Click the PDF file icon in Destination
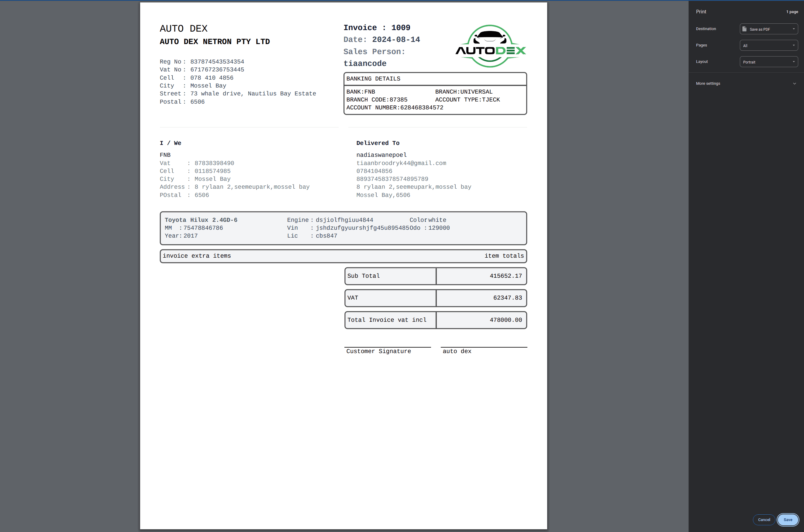This screenshot has width=804, height=532. [744, 29]
